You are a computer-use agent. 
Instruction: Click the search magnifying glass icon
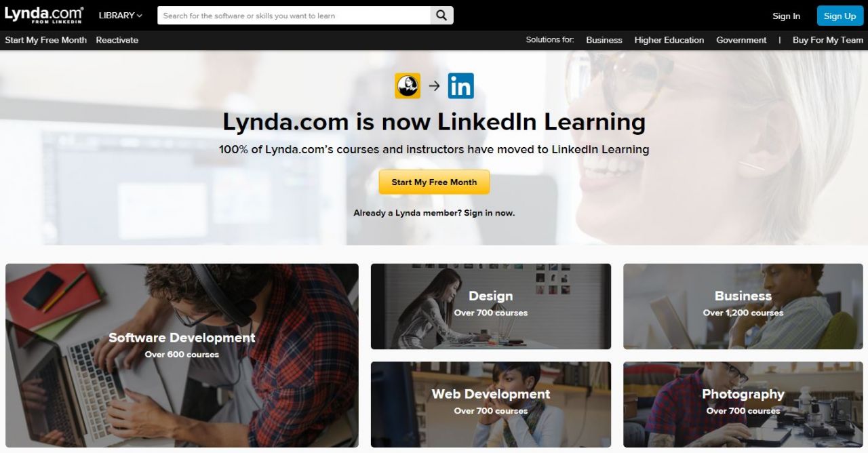point(441,16)
